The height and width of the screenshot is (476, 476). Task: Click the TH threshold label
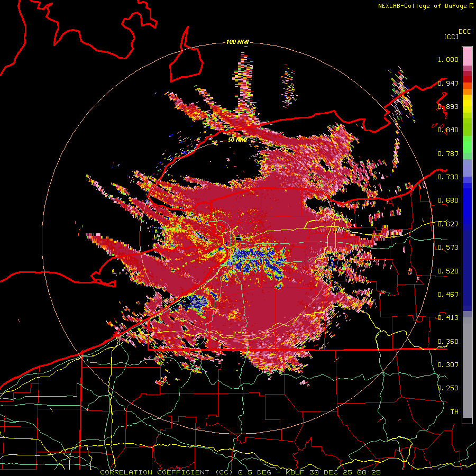[454, 411]
